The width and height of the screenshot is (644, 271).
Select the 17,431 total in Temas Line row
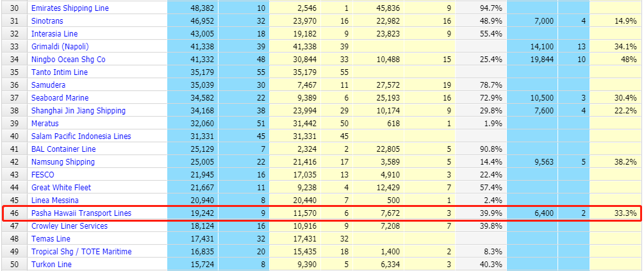coord(192,238)
